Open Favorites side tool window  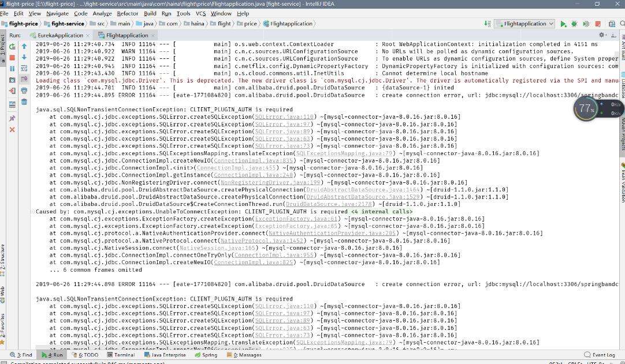click(3, 329)
